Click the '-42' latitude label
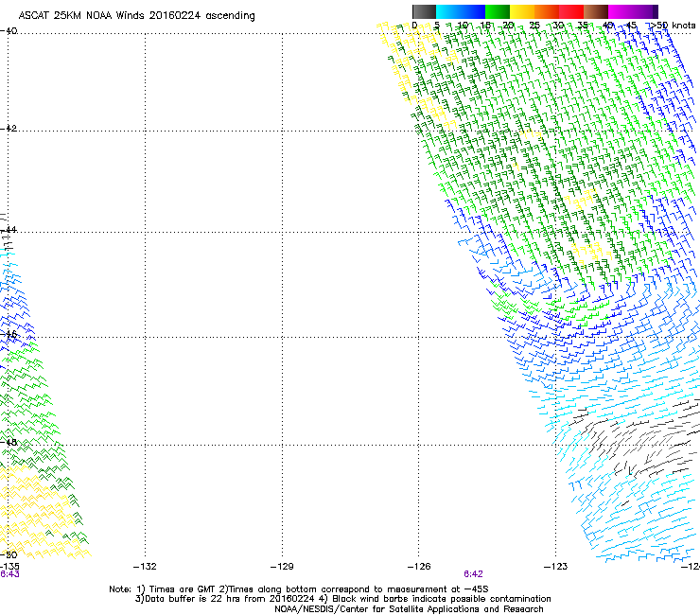The height and width of the screenshot is (615, 700). pyautogui.click(x=9, y=128)
